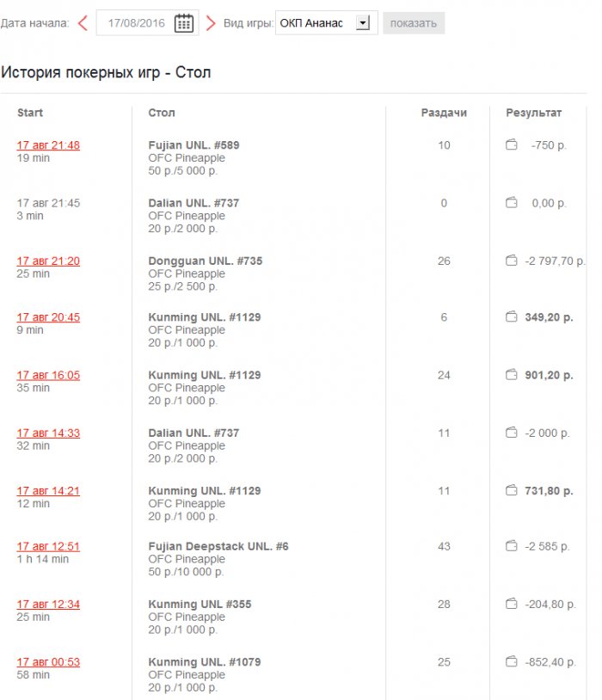This screenshot has height=700, width=602.
Task: Go to next date with right arrow
Action: point(211,23)
